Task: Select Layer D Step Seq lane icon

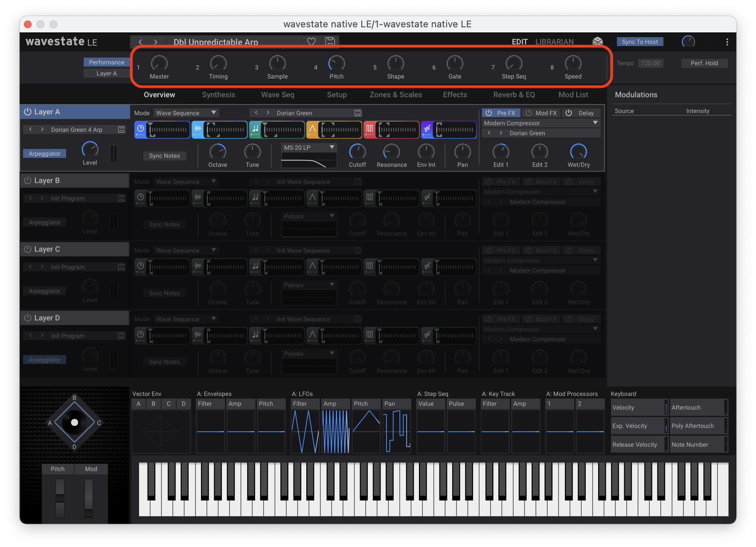Action: [427, 335]
